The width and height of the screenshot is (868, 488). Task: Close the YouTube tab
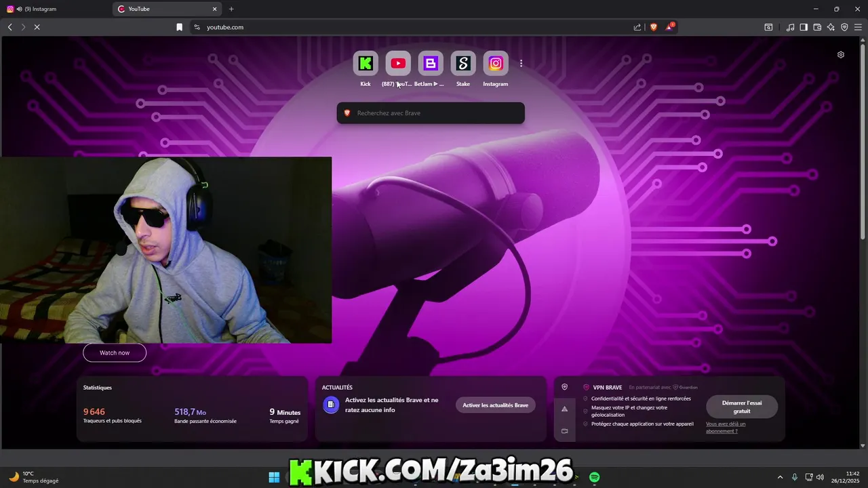click(x=215, y=9)
